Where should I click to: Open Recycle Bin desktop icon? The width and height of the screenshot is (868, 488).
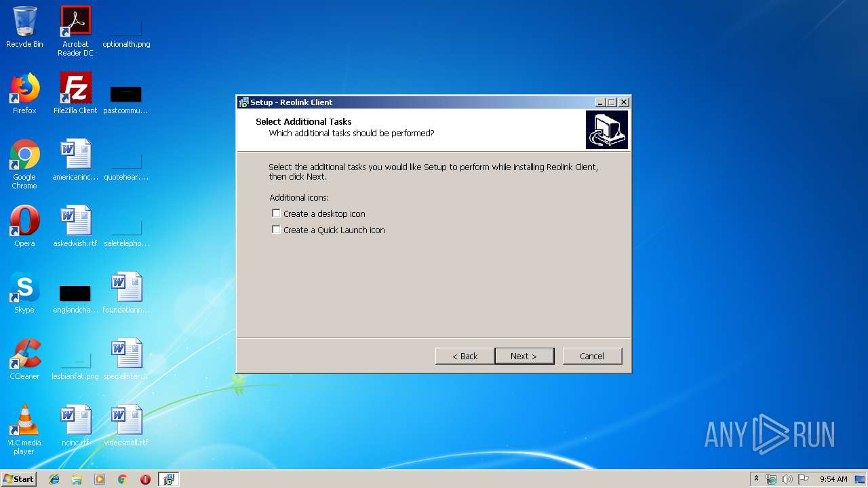(24, 27)
